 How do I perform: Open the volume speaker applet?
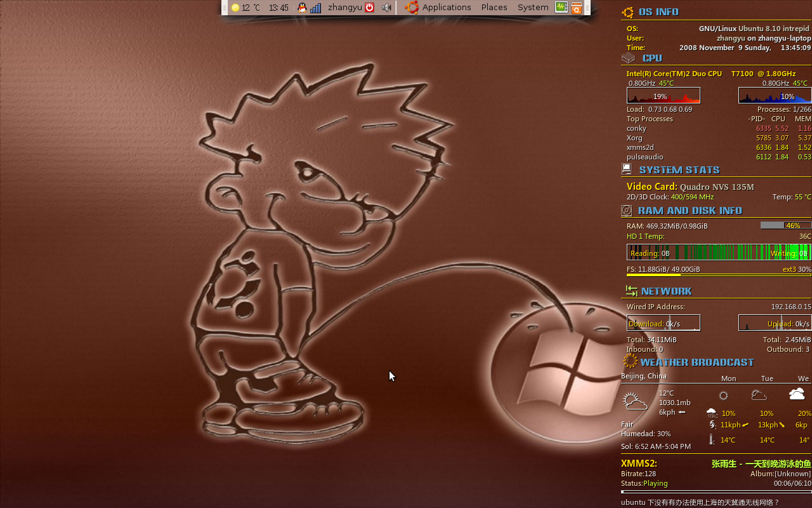[386, 8]
